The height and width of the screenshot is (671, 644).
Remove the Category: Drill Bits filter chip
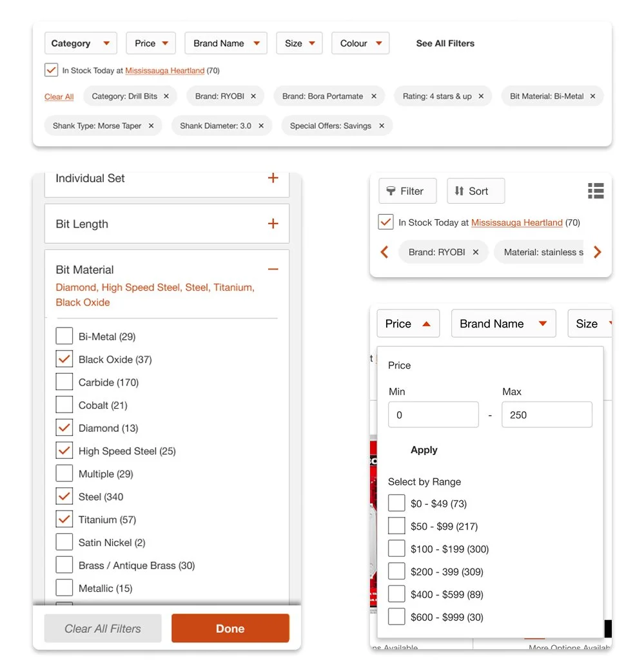click(166, 96)
